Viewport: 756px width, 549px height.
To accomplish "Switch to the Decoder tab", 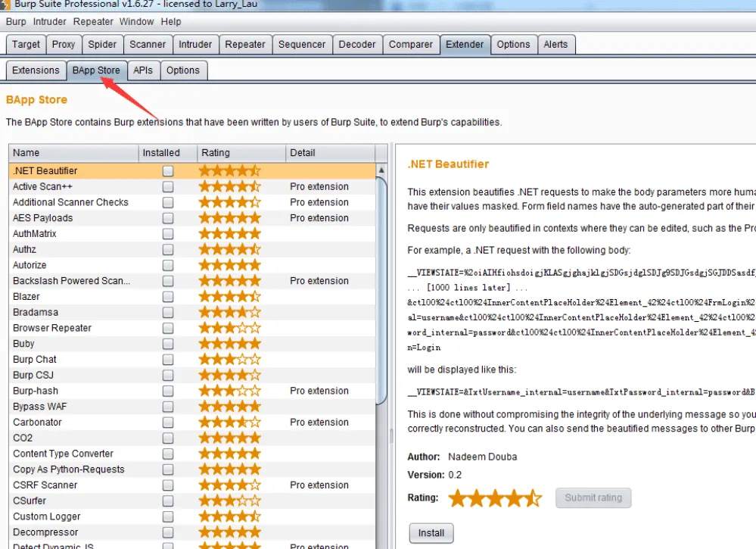I will tap(356, 45).
